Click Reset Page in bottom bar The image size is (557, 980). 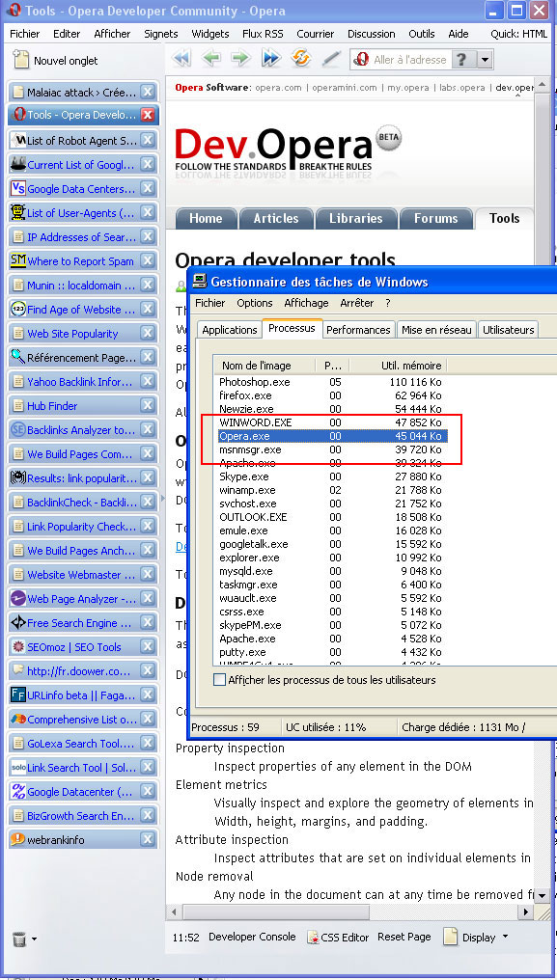pyautogui.click(x=404, y=937)
